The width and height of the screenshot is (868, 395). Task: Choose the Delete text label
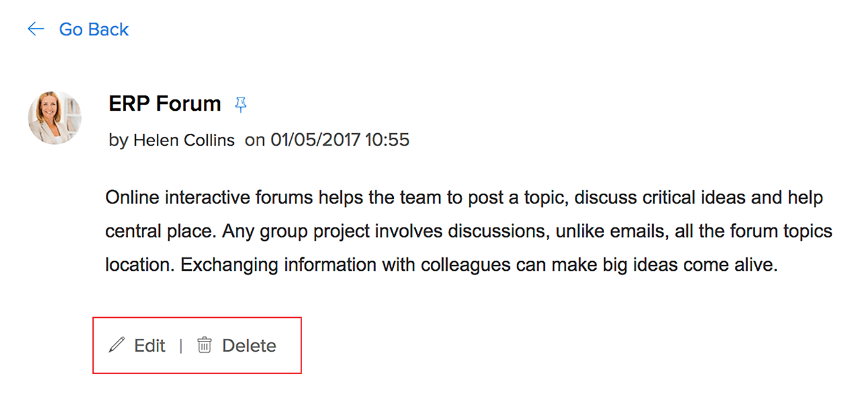[249, 345]
